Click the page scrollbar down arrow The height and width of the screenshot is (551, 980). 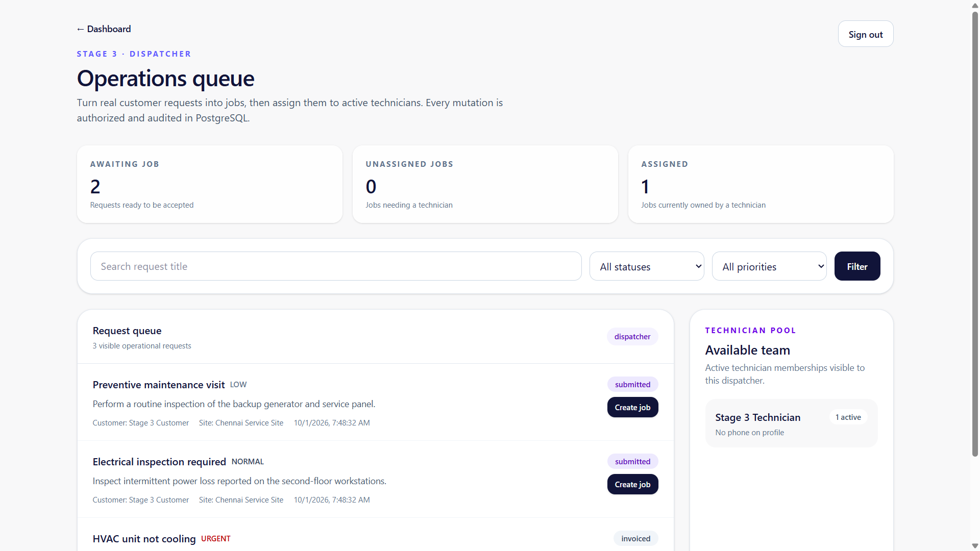pos(975,546)
